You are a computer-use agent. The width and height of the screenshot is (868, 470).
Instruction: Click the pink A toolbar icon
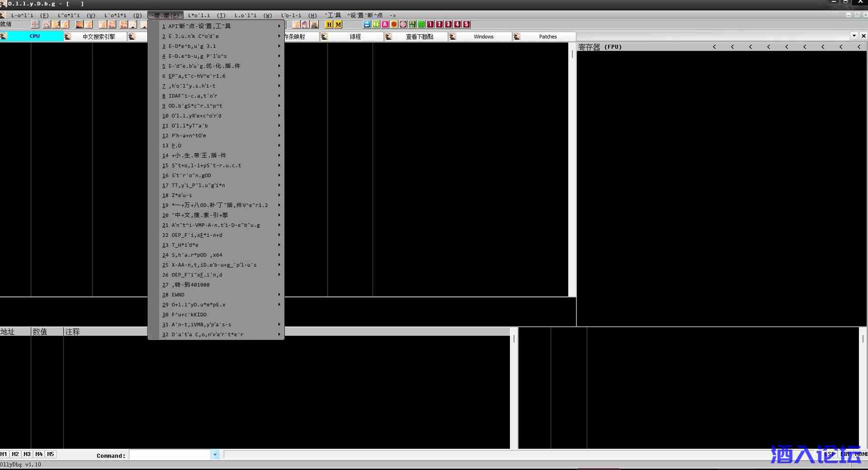pyautogui.click(x=385, y=24)
